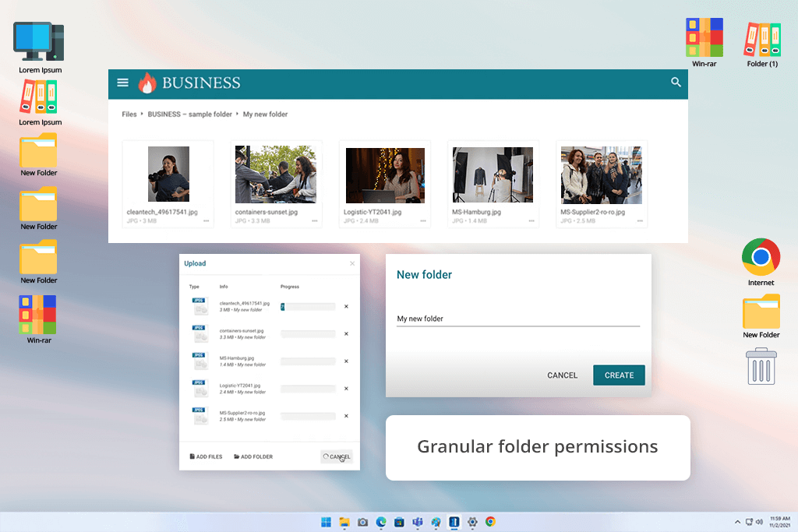Click JPEG file icon for MS-Hamburg.jpg upload
The height and width of the screenshot is (532, 798).
pos(200,361)
